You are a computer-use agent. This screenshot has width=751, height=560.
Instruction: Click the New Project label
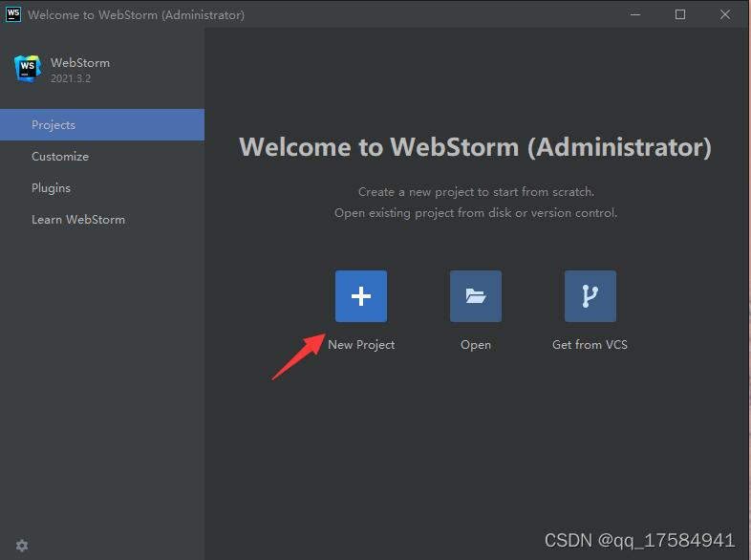coord(361,345)
